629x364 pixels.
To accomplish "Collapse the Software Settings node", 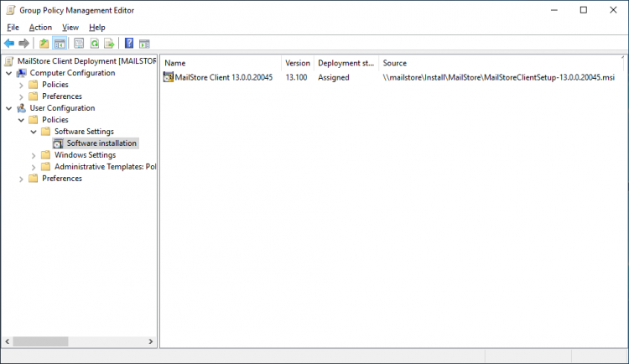I will coord(34,132).
